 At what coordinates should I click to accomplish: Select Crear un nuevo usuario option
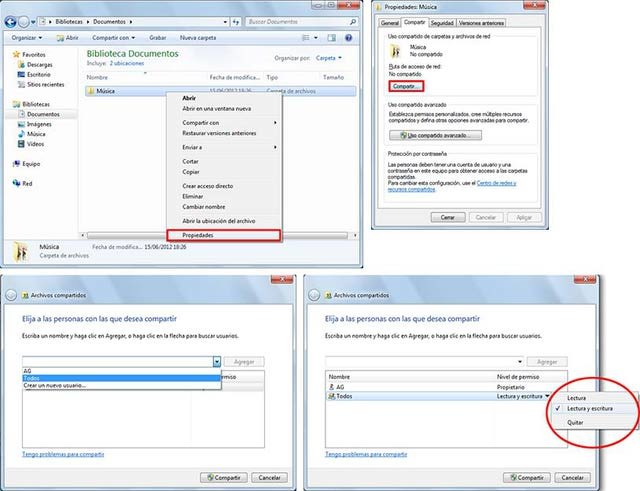pos(122,385)
